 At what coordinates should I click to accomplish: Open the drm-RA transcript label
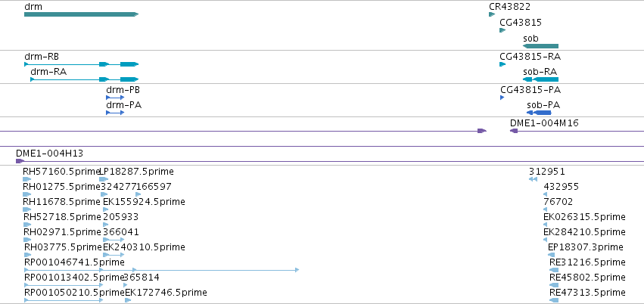click(x=48, y=72)
